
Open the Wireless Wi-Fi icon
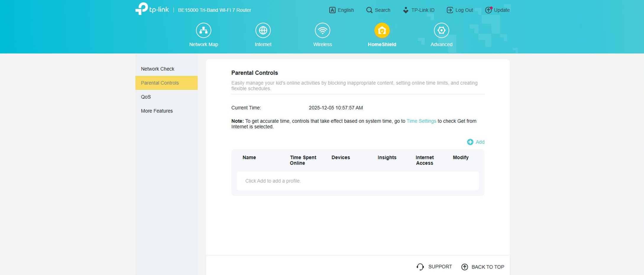322,30
